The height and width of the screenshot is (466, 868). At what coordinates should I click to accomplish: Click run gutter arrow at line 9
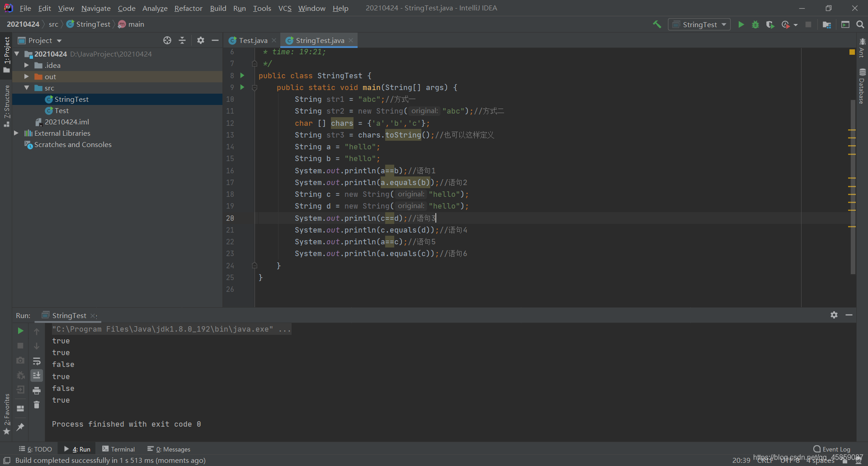click(x=242, y=87)
